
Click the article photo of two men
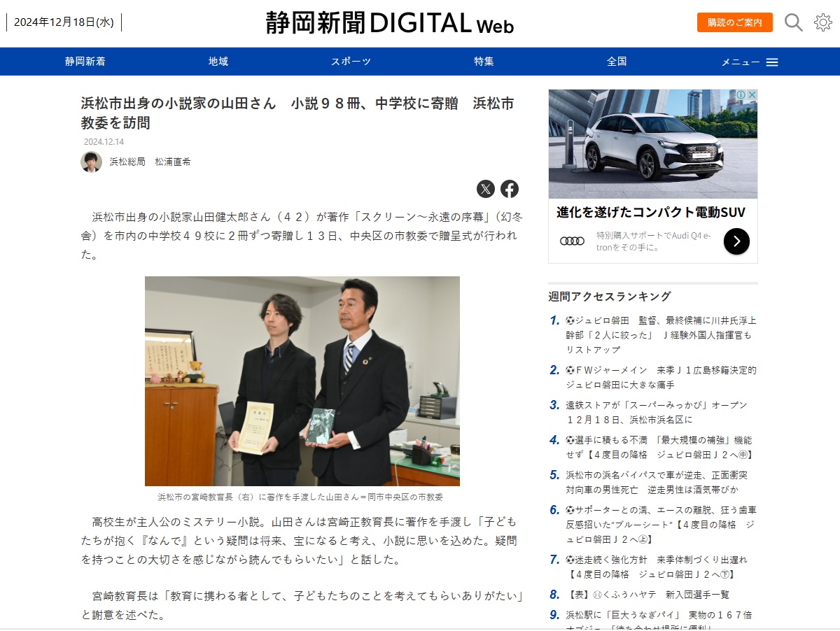[x=302, y=381]
